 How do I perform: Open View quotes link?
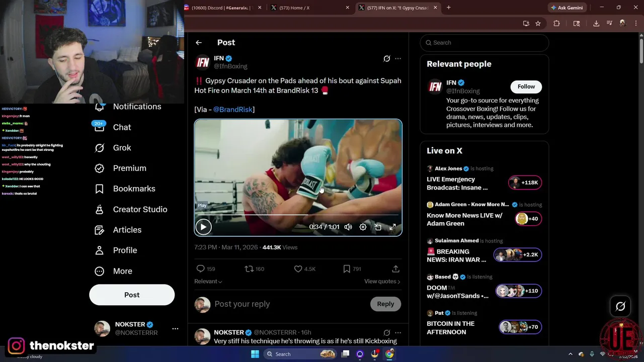click(382, 282)
